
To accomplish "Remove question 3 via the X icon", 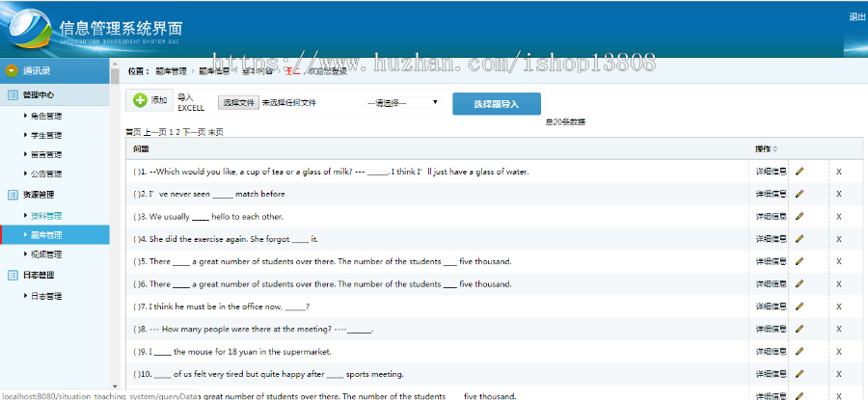I will tap(839, 217).
